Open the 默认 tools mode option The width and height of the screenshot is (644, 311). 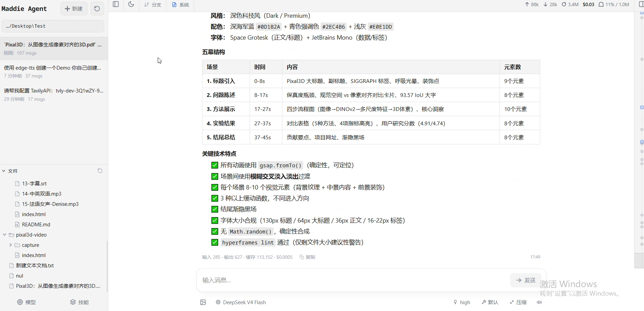[x=490, y=302]
